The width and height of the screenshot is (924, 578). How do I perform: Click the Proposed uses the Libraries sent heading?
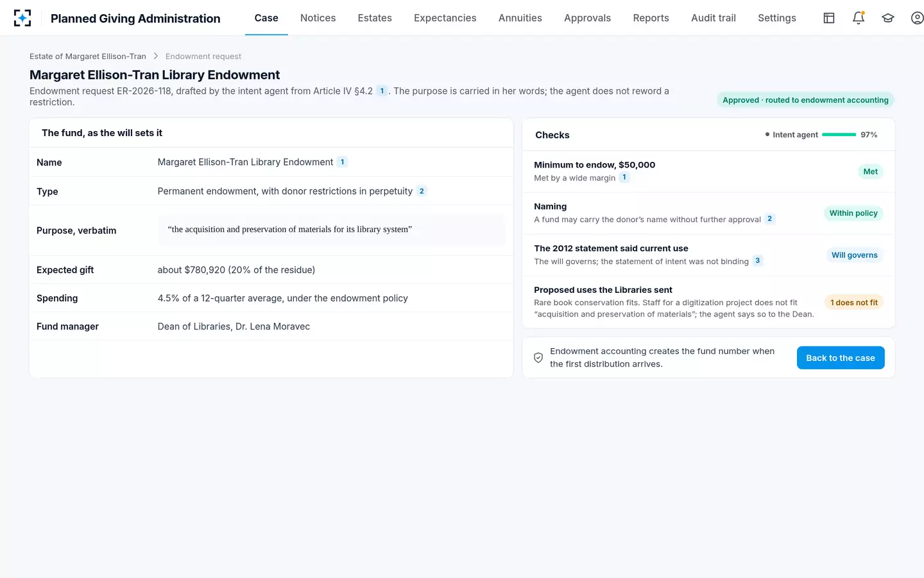[603, 290]
